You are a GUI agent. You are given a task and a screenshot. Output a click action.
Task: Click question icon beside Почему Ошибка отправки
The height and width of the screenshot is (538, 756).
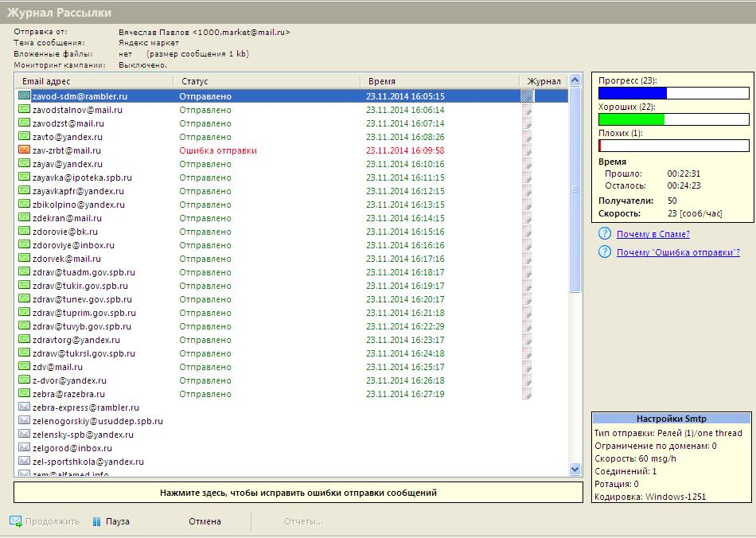coord(605,251)
